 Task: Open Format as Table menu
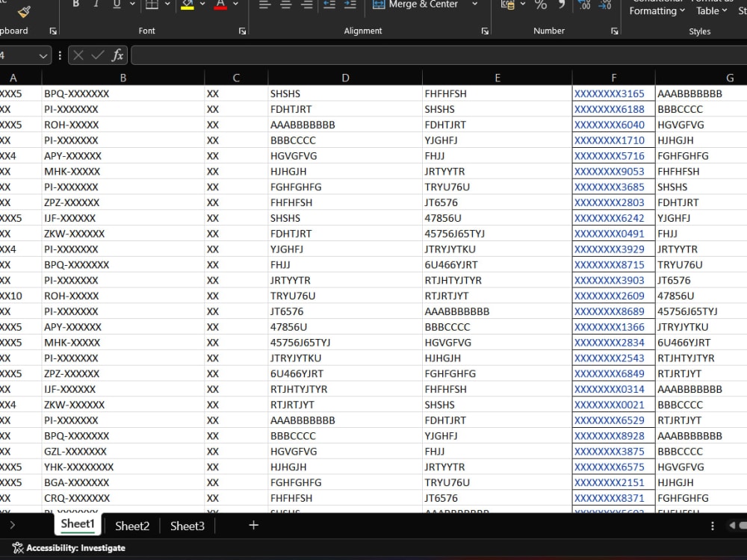[712, 7]
